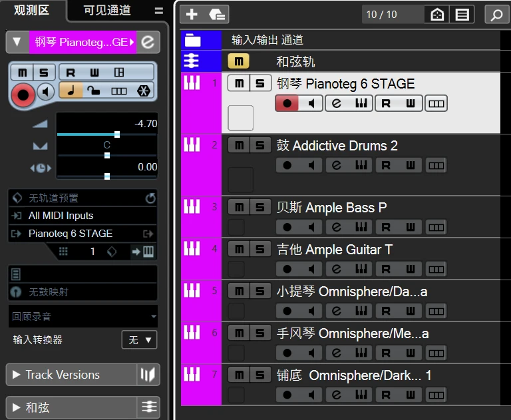Adjust the inspector pan slider handle
This screenshot has height=420, width=511.
[107, 156]
